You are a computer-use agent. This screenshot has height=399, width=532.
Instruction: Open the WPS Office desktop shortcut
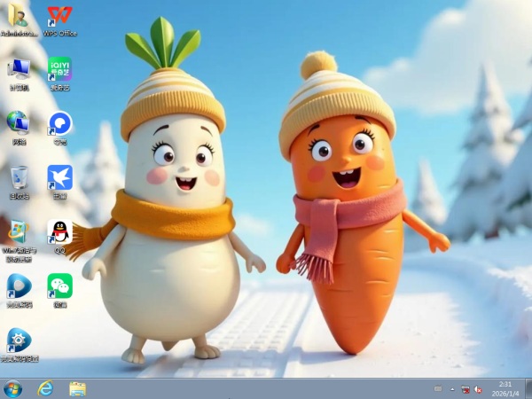(59, 17)
